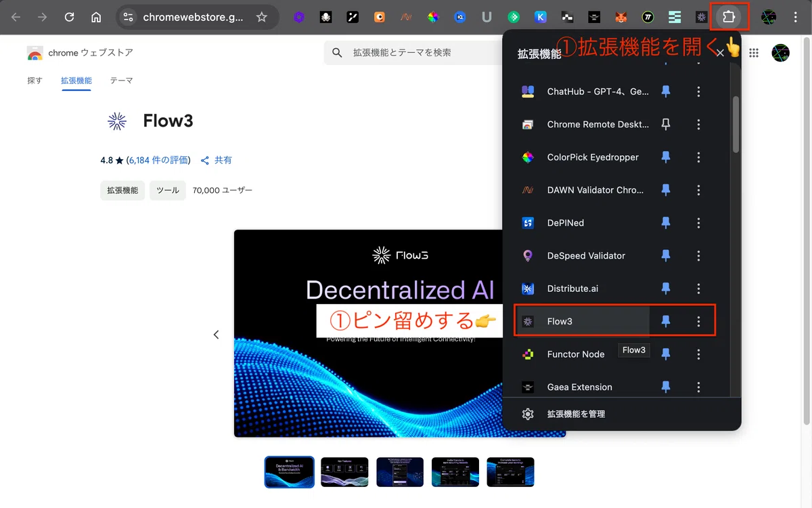The width and height of the screenshot is (812, 508).
Task: Click the 拡張機能 category chip
Action: tap(122, 190)
